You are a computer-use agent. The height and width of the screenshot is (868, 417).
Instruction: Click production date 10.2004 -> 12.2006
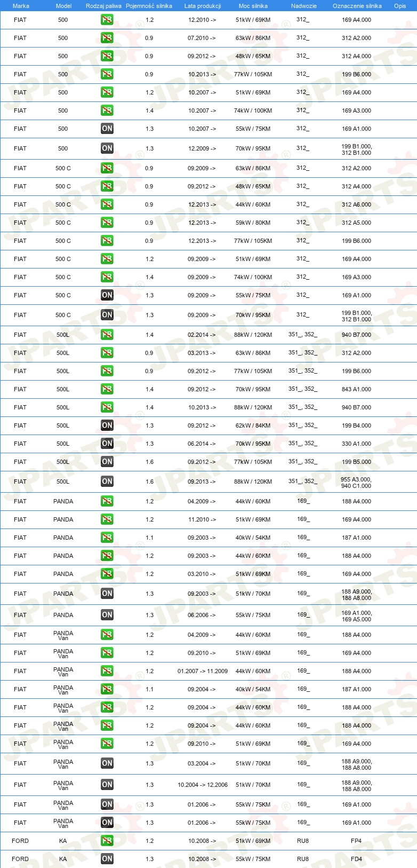(x=203, y=785)
